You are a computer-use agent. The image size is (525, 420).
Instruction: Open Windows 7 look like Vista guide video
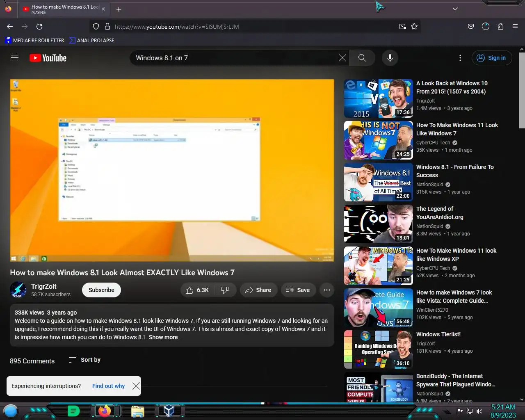[x=454, y=297]
